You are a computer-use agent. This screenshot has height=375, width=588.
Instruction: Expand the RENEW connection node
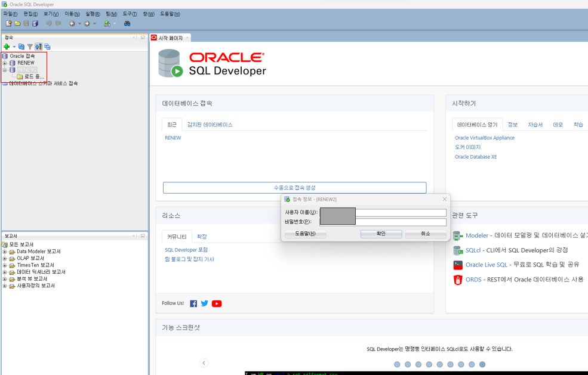[x=5, y=63]
